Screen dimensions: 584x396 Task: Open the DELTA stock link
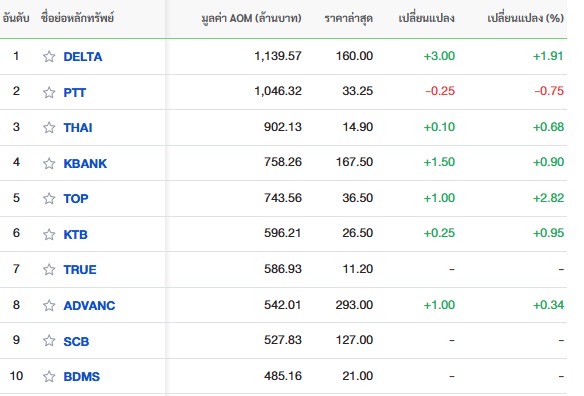(83, 57)
